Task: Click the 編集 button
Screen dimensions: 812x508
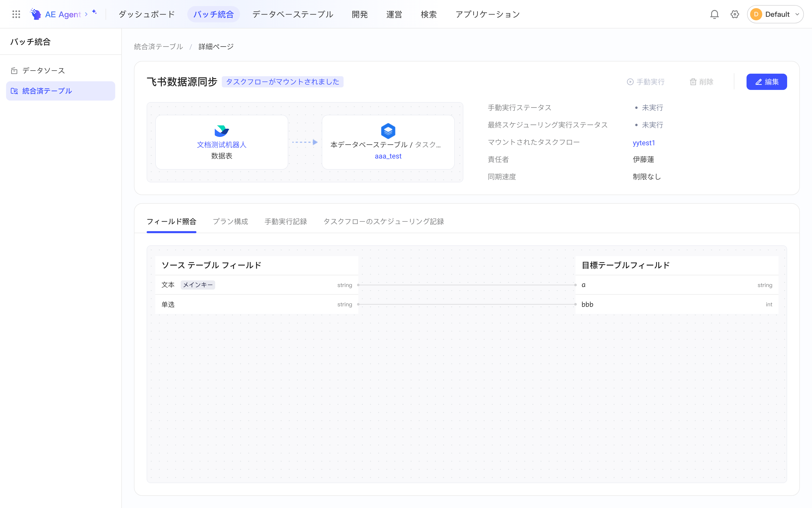Action: [766, 82]
